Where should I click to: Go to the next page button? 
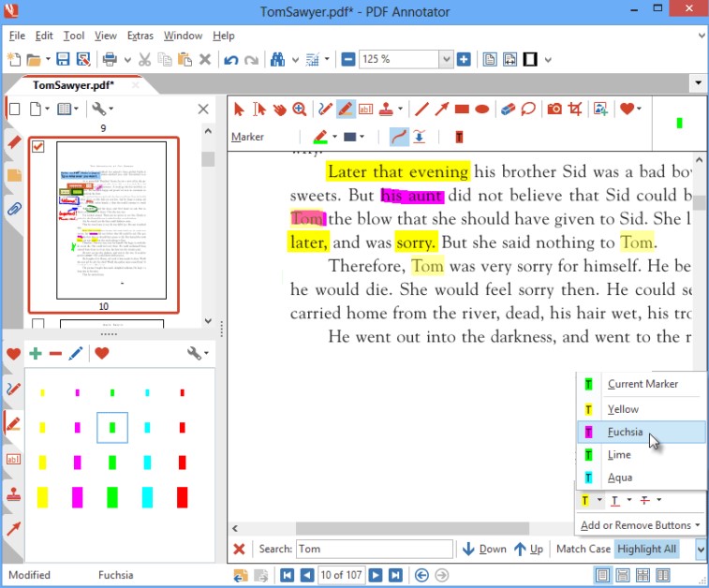tap(376, 575)
